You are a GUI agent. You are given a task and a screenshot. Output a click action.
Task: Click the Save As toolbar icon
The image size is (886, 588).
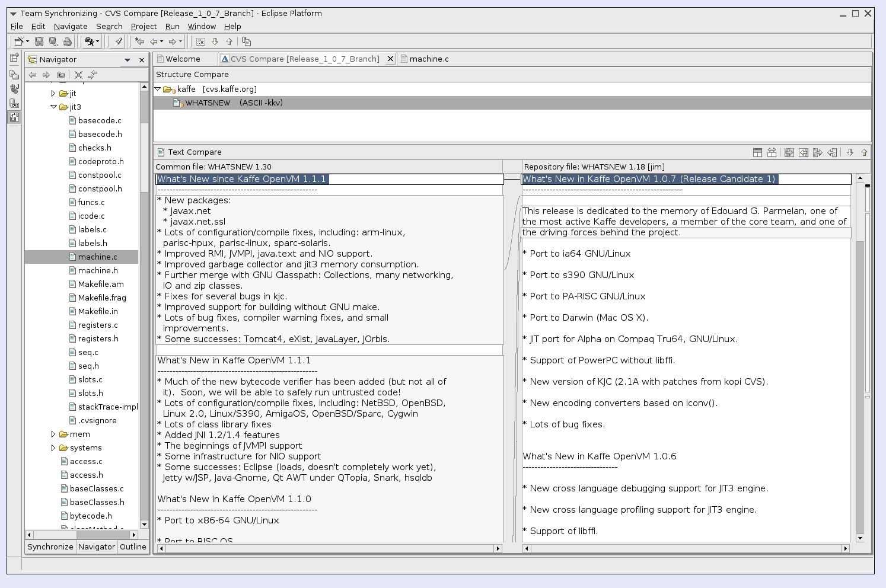[x=53, y=41]
